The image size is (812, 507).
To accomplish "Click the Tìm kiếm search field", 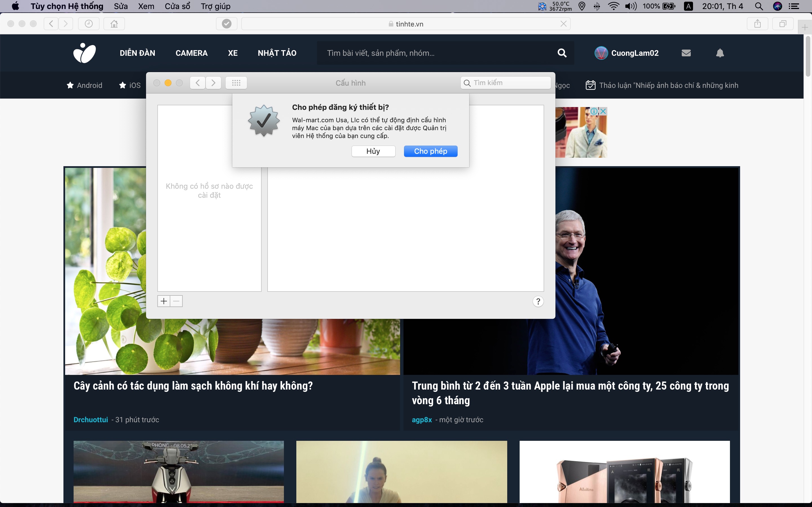I will 506,83.
